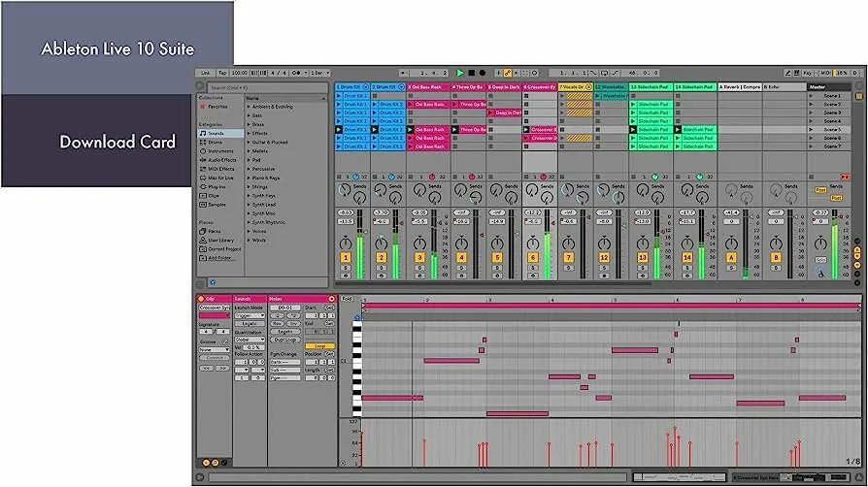Screen dimensions: 868x487
Task: Select the 13 Sidechain Pad track header
Action: (651, 87)
